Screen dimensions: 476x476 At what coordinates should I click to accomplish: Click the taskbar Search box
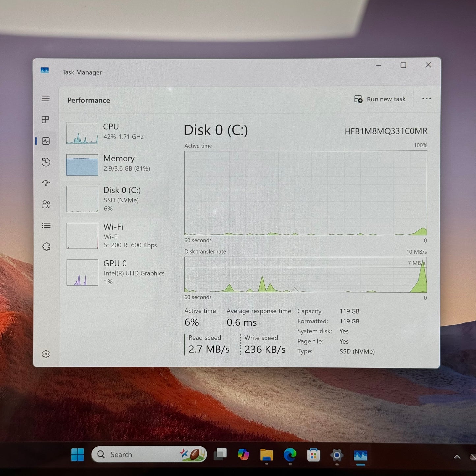tap(149, 454)
